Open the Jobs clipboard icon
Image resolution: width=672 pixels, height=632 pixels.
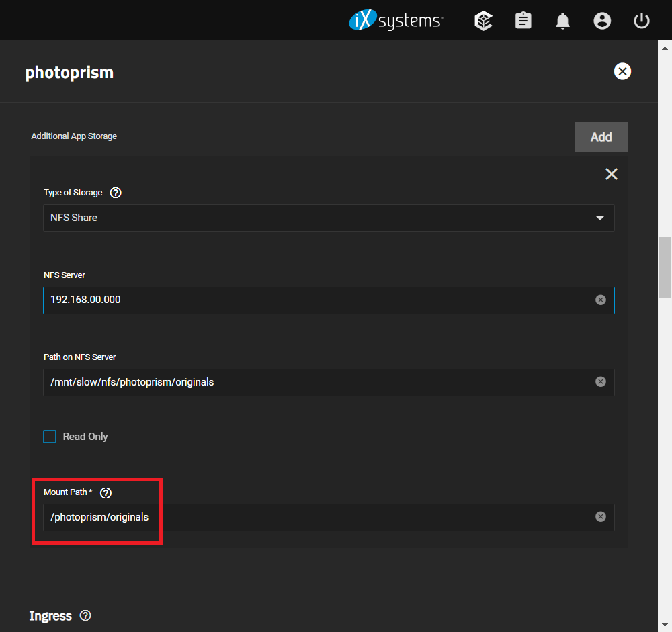click(523, 21)
